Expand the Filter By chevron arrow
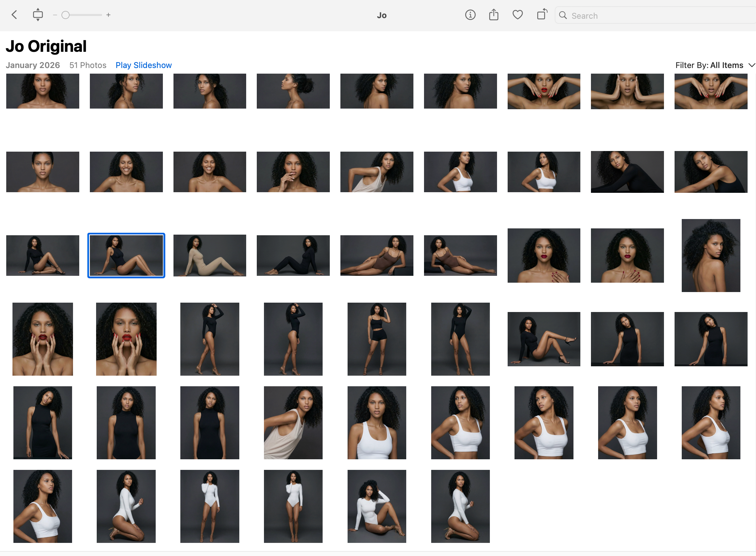This screenshot has height=556, width=756. (752, 65)
